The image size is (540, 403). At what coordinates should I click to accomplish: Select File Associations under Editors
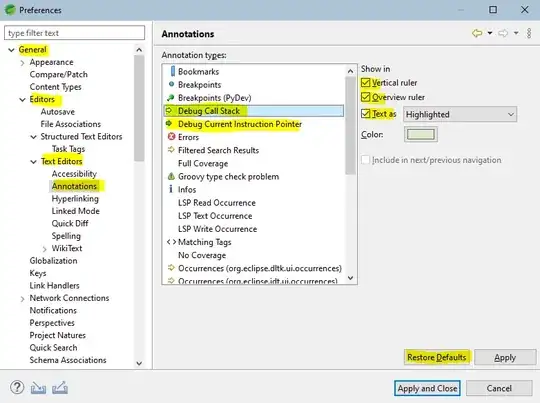click(x=71, y=124)
